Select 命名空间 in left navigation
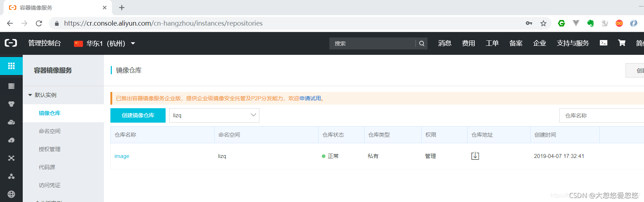 pyautogui.click(x=49, y=131)
